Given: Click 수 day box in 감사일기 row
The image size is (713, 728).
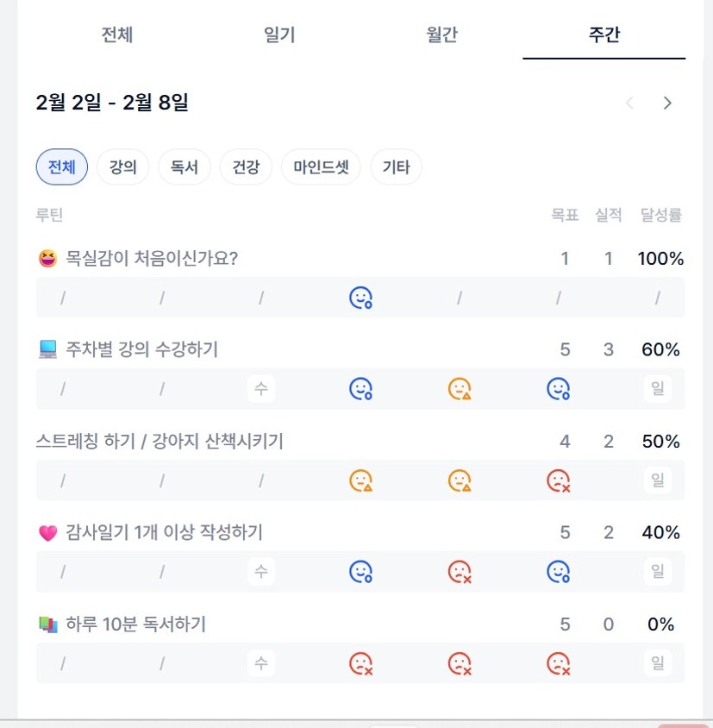Looking at the screenshot, I should coord(261,571).
